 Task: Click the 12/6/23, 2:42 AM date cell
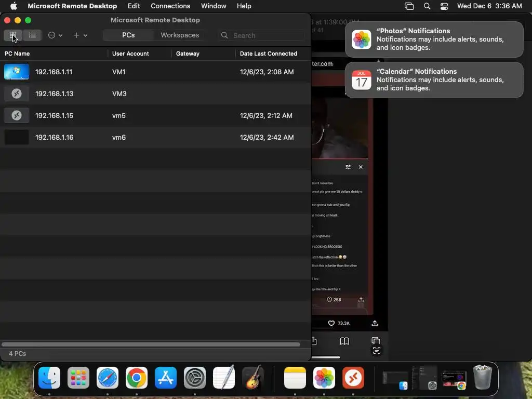(267, 137)
